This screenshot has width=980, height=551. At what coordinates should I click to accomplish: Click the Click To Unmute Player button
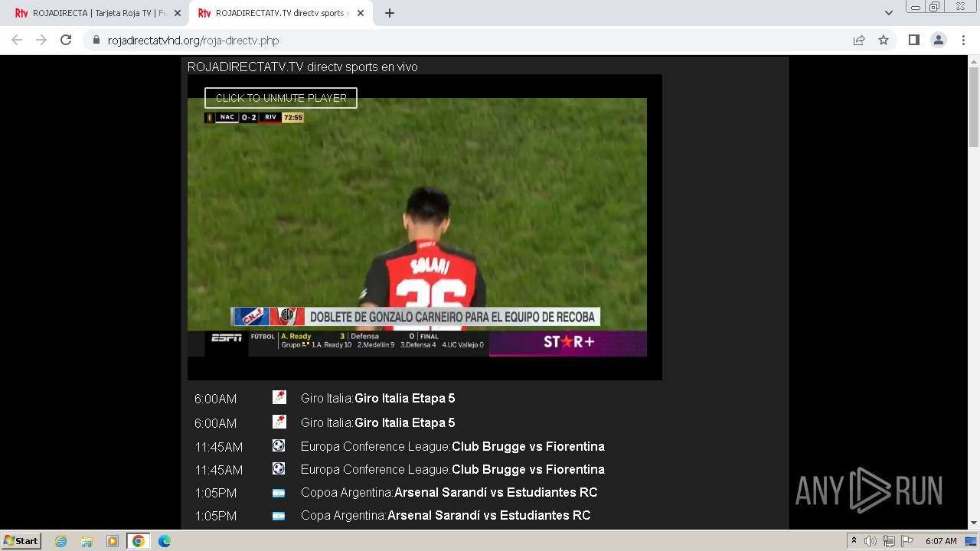(281, 98)
